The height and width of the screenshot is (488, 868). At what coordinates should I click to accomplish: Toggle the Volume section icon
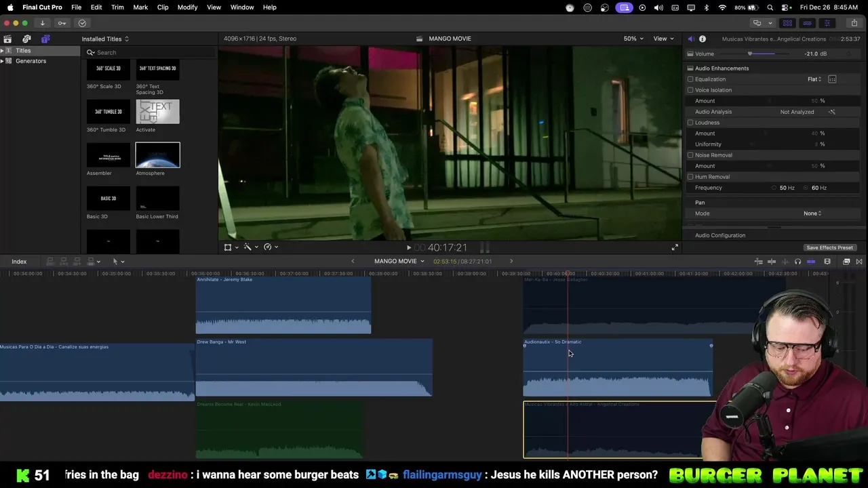tap(690, 54)
